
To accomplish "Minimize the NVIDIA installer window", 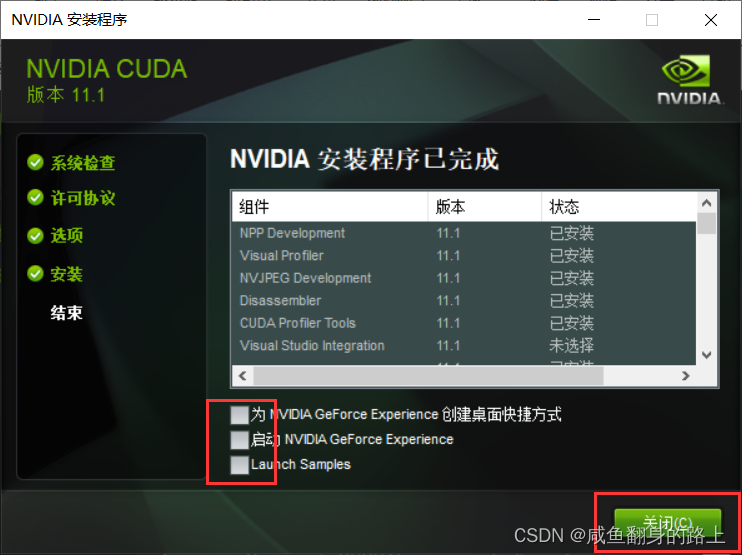I will click(595, 20).
